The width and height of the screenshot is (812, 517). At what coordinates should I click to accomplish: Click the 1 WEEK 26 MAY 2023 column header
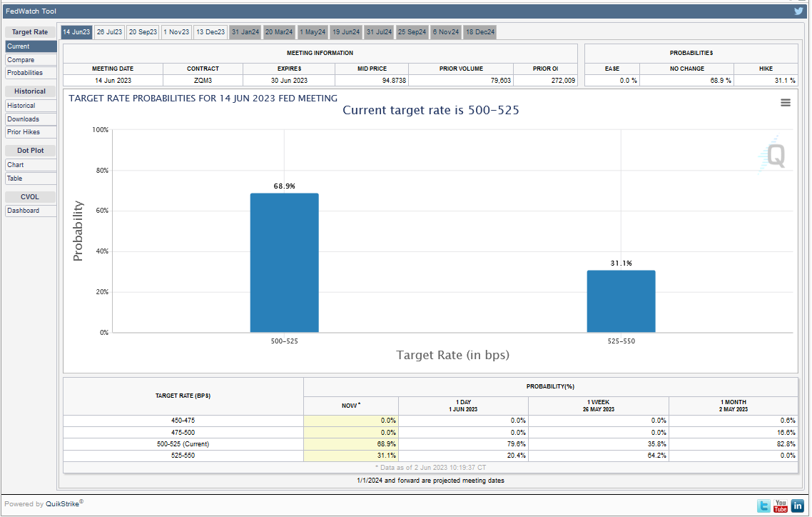(x=599, y=406)
